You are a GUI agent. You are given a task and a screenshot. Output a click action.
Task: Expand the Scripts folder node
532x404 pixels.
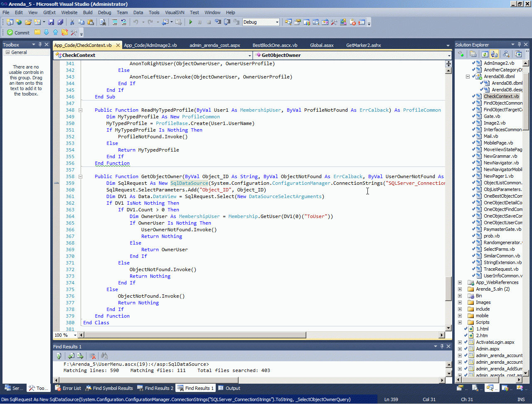point(460,322)
